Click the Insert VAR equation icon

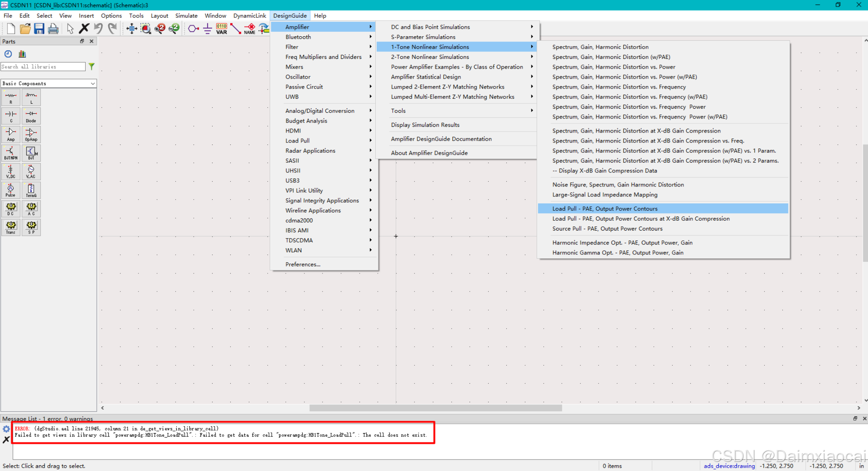click(222, 28)
